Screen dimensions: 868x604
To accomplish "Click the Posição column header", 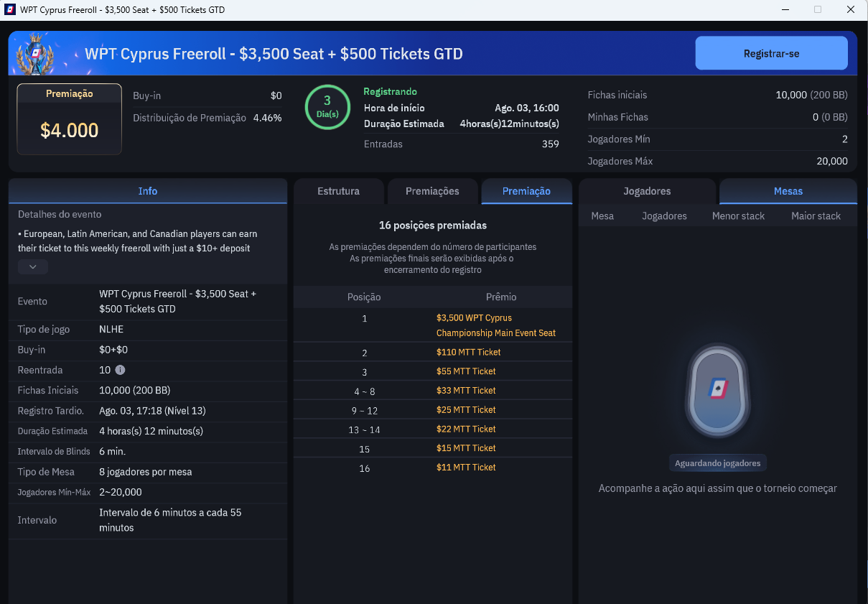I will [x=364, y=297].
